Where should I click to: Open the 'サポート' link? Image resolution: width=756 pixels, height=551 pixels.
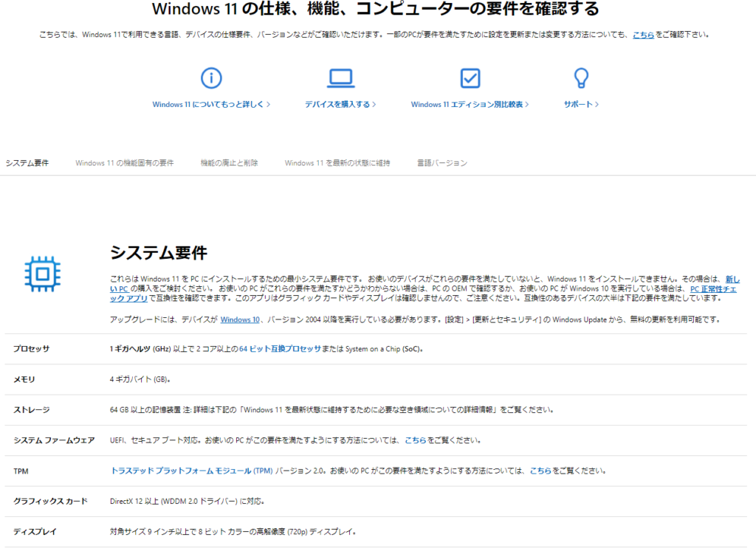click(x=581, y=104)
